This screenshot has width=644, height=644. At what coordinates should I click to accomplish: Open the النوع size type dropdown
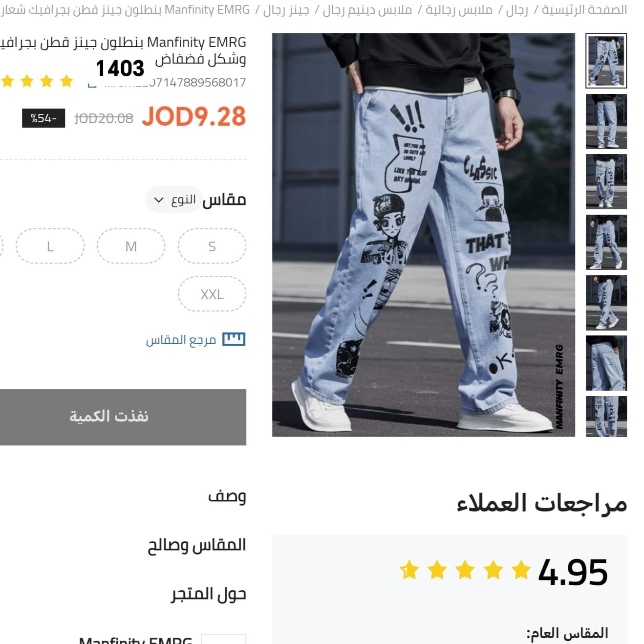point(173,200)
